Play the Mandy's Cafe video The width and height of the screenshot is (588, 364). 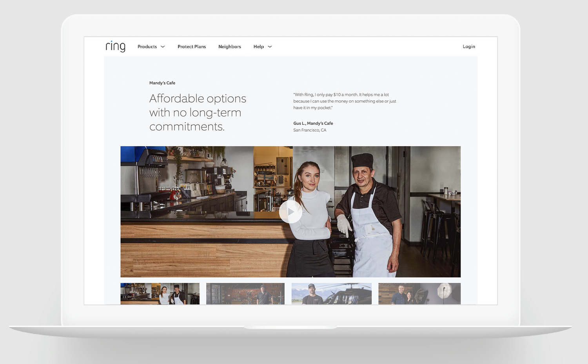coord(290,212)
